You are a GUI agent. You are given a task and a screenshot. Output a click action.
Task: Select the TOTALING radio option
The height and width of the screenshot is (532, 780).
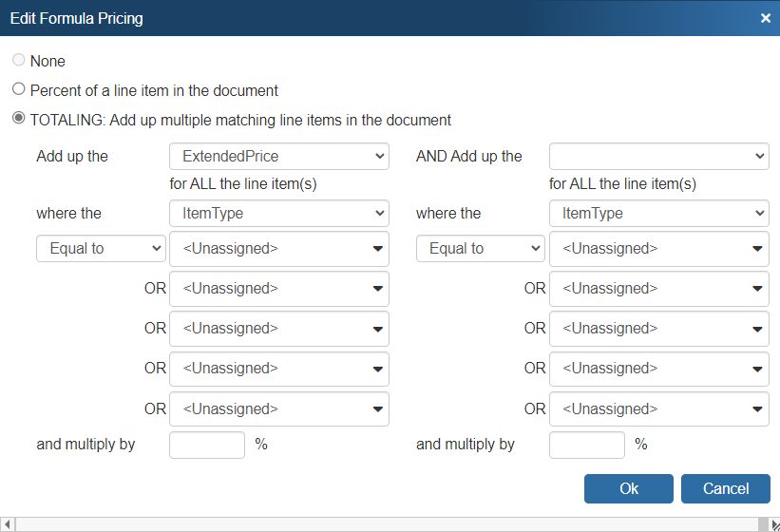18,120
